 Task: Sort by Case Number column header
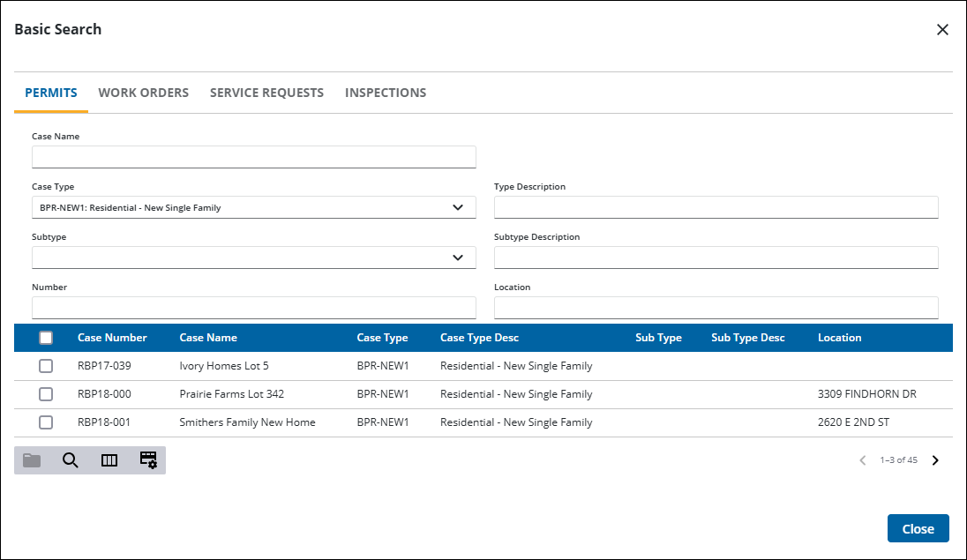pyautogui.click(x=112, y=338)
